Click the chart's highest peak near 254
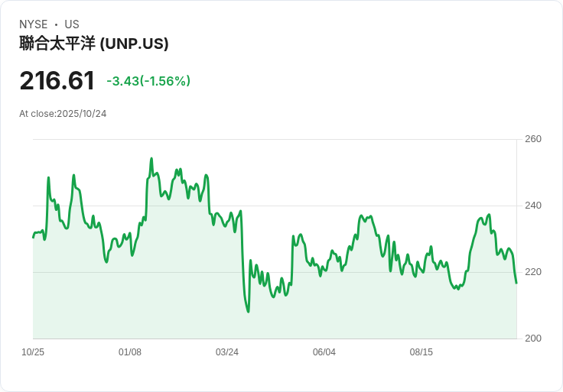The height and width of the screenshot is (392, 563). click(151, 158)
